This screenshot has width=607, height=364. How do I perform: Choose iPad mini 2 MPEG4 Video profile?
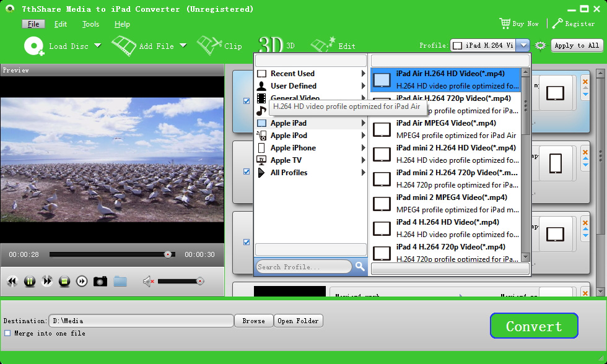445,204
